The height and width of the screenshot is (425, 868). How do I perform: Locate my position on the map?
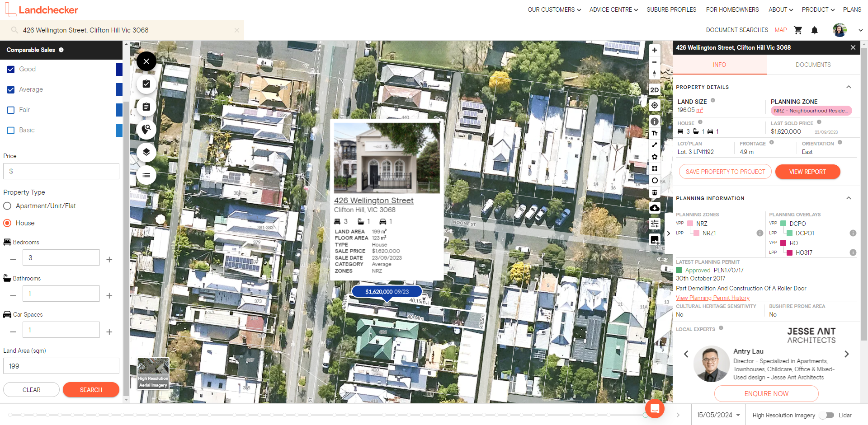(x=654, y=105)
